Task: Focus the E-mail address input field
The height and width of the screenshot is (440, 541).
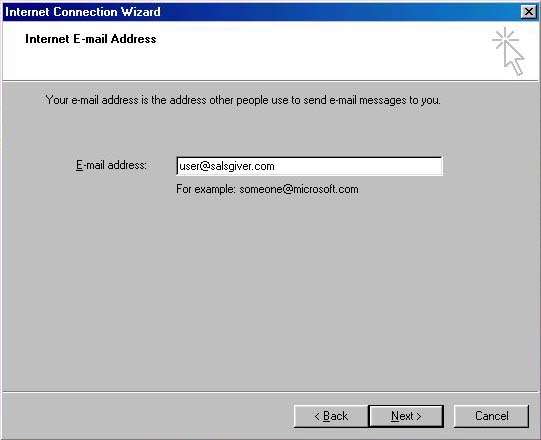Action: 309,166
